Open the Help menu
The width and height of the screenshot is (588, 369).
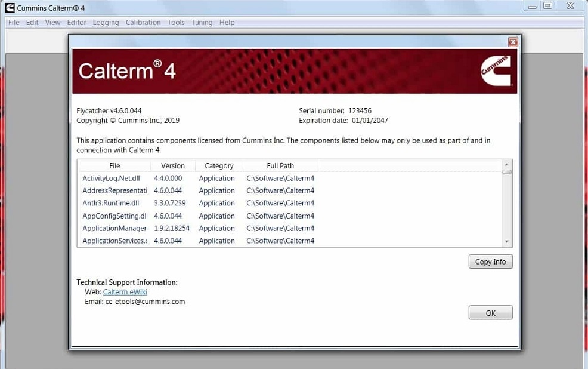(227, 23)
